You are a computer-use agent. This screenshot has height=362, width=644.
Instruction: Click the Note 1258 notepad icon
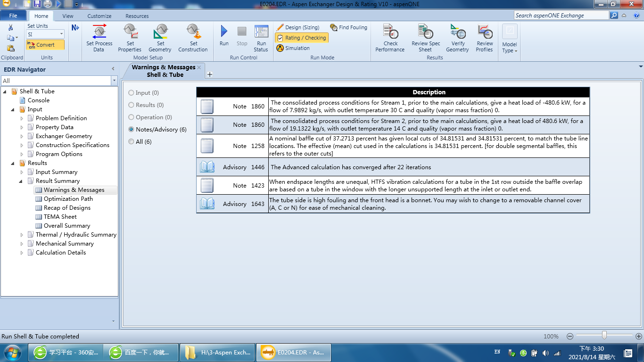click(x=207, y=146)
